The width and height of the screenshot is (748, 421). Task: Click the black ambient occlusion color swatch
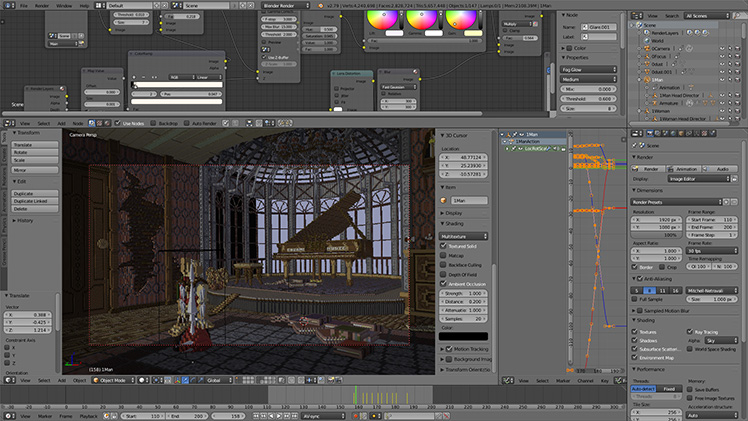(465, 336)
